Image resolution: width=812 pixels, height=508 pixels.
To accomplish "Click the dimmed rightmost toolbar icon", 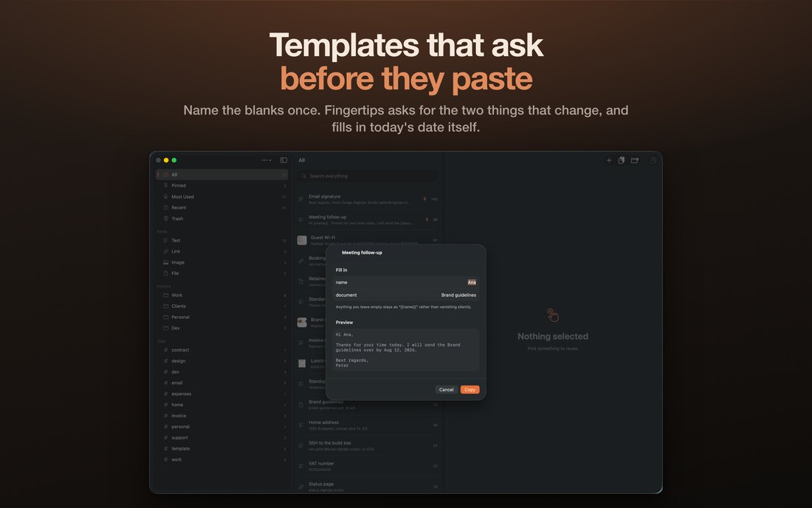I will [653, 160].
